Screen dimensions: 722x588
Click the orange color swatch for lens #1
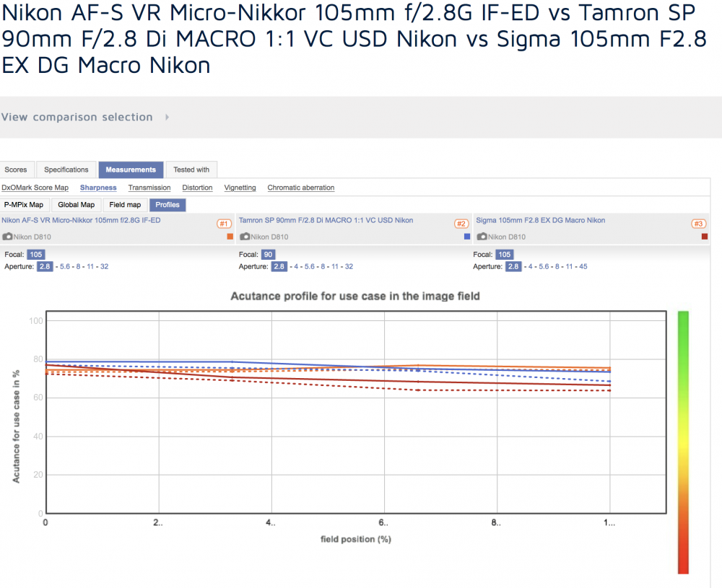[230, 237]
